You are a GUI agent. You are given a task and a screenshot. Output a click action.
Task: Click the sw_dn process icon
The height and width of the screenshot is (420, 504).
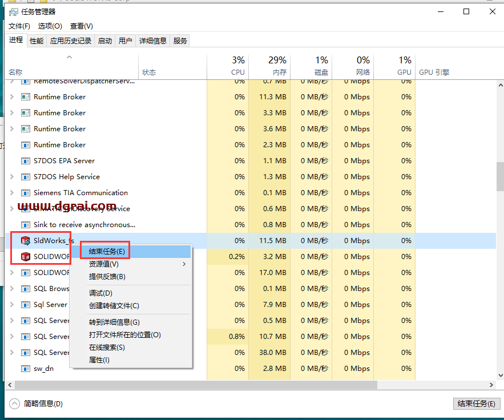(x=25, y=369)
